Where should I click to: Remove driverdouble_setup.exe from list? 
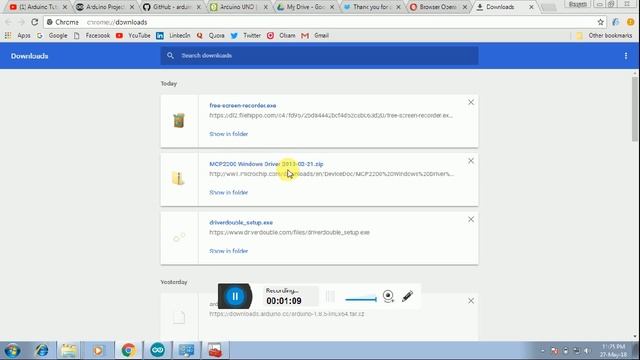coord(471,219)
